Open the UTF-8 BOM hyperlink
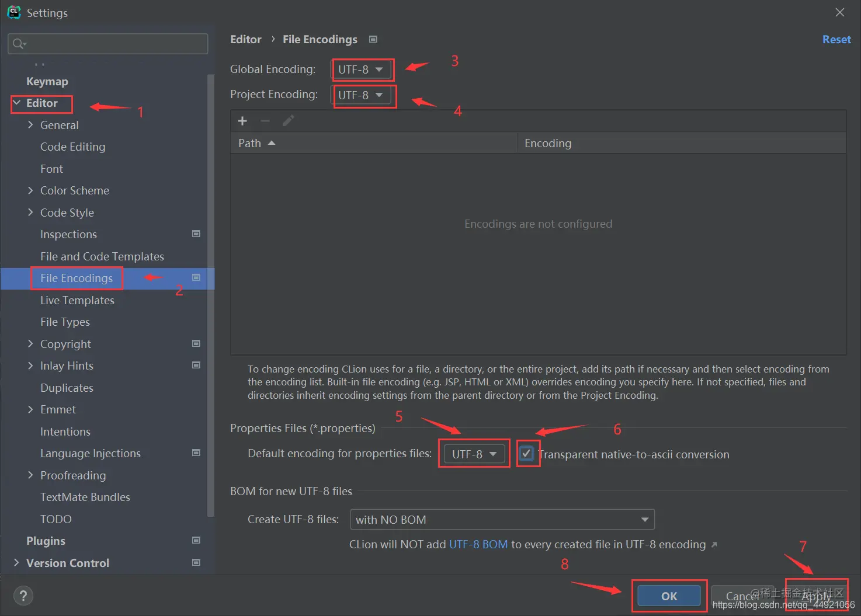Viewport: 861px width, 616px height. click(478, 544)
